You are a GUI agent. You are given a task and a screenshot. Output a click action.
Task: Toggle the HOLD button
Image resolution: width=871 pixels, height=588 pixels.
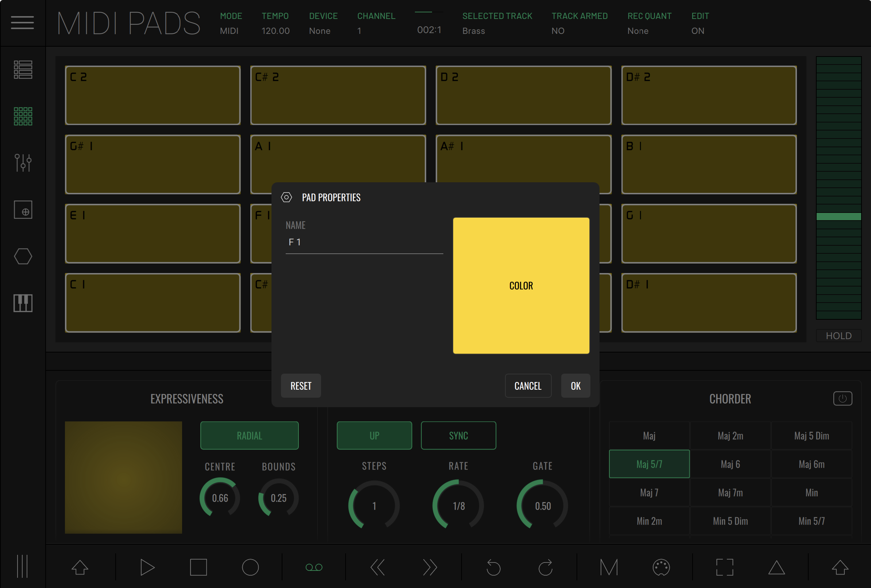[x=839, y=336]
